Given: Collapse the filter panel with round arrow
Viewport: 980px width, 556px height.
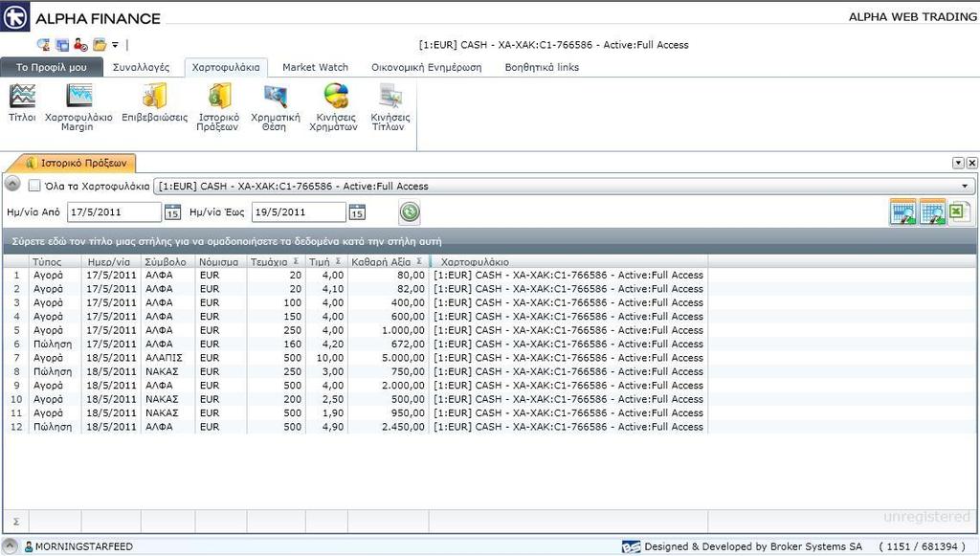Looking at the screenshot, I should coord(12,184).
